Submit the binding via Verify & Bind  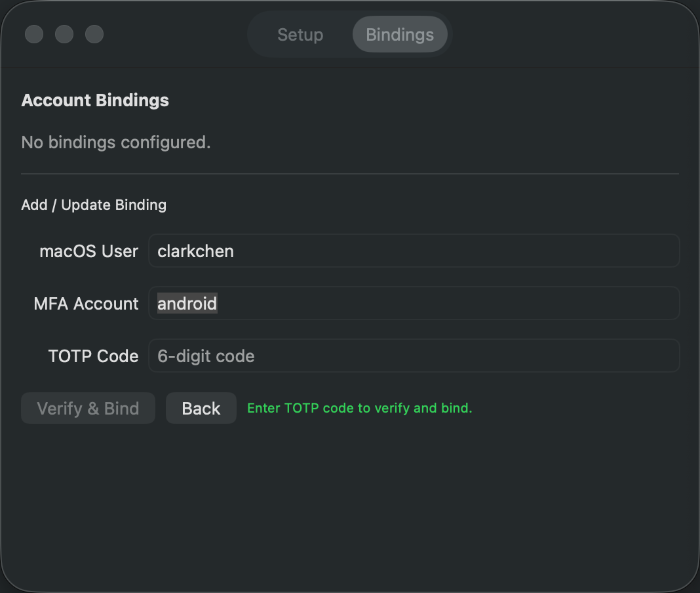88,407
